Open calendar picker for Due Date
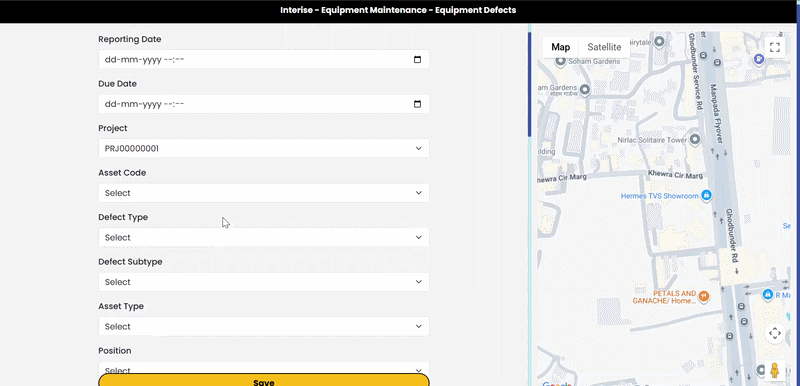 pyautogui.click(x=417, y=104)
